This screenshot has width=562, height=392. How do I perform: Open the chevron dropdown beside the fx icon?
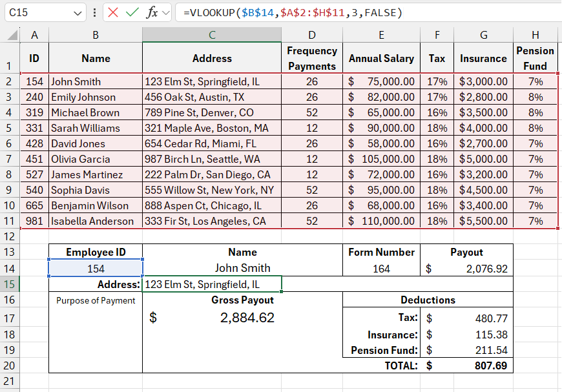165,13
